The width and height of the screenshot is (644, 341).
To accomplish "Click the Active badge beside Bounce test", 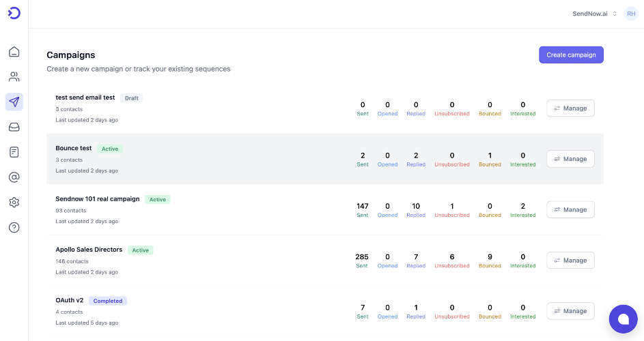I will (x=110, y=149).
